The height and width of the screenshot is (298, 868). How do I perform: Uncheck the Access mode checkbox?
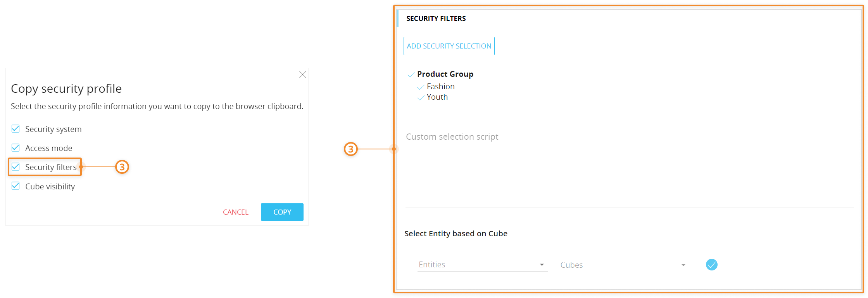click(16, 148)
